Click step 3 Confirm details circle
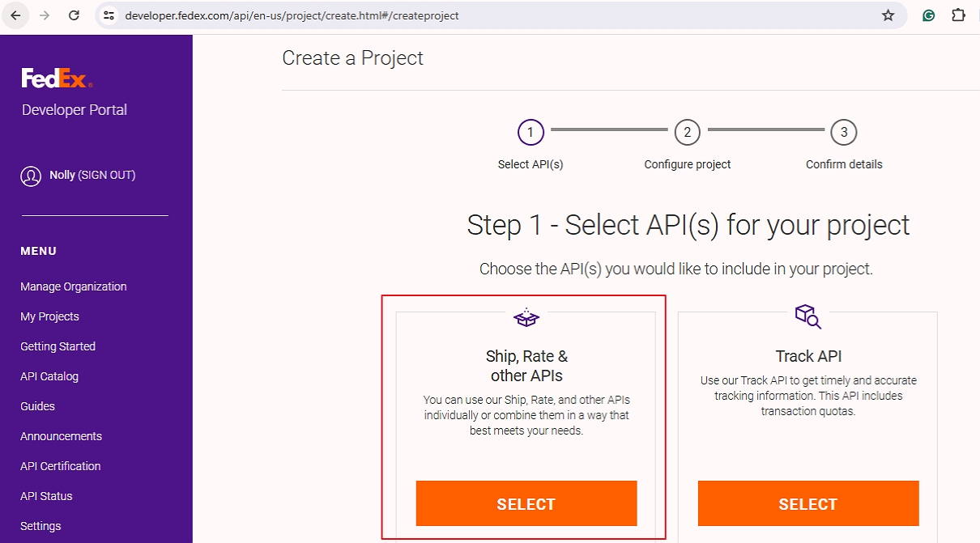 (844, 132)
